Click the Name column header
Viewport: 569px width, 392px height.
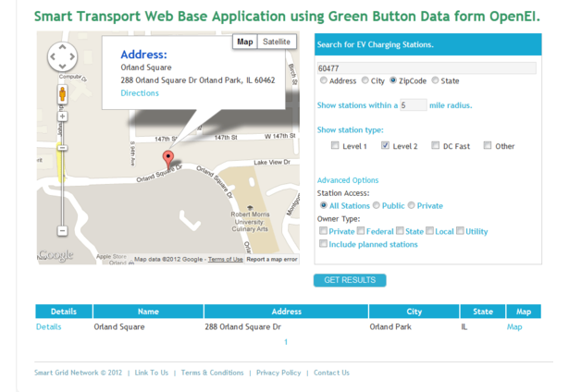pyautogui.click(x=148, y=312)
